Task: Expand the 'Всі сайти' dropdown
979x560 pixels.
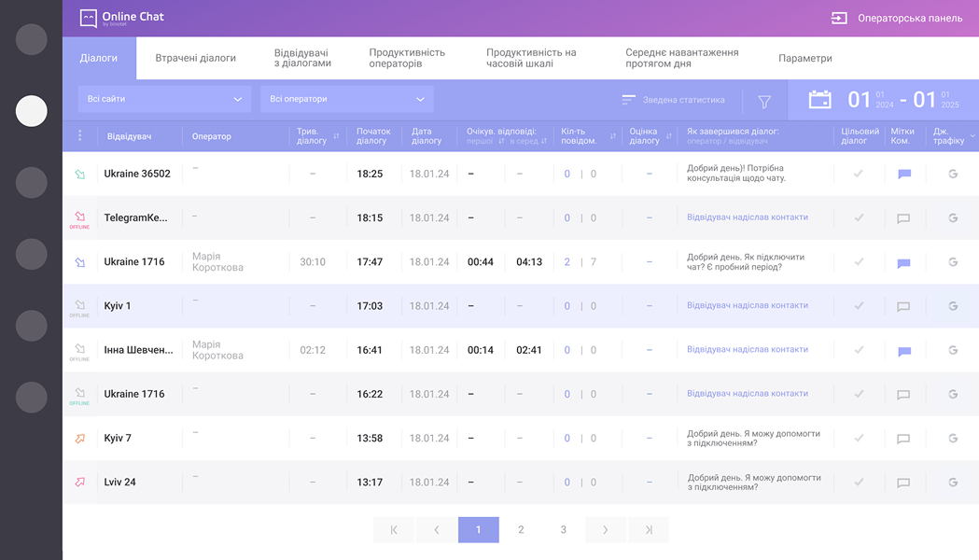Action: point(164,99)
